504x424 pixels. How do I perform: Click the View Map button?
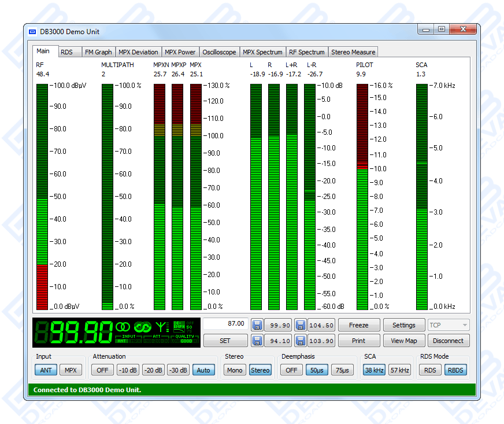[404, 341]
